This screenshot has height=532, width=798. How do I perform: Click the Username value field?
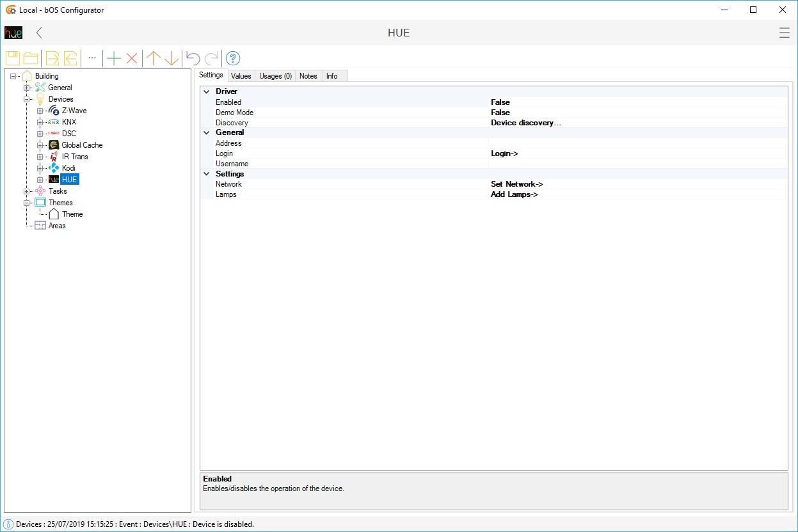click(638, 164)
